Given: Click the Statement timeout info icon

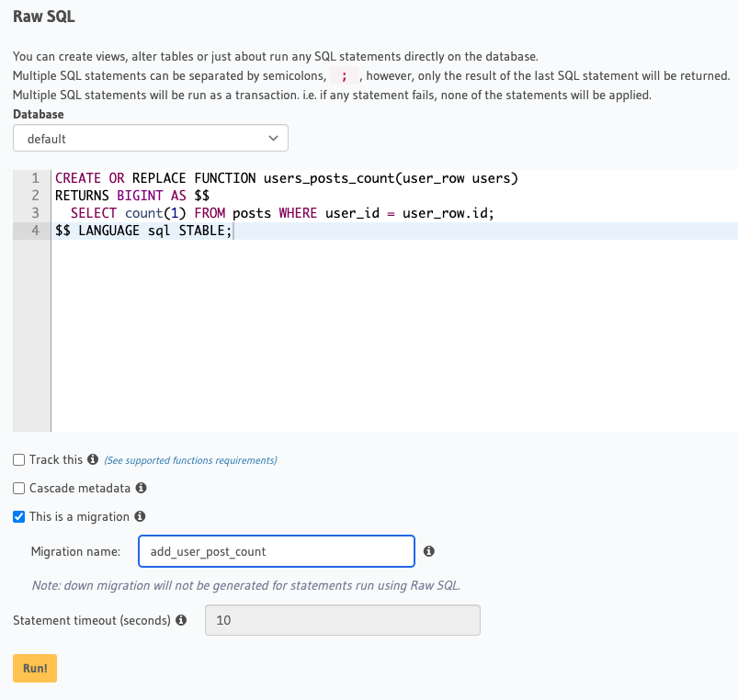Looking at the screenshot, I should pos(181,620).
